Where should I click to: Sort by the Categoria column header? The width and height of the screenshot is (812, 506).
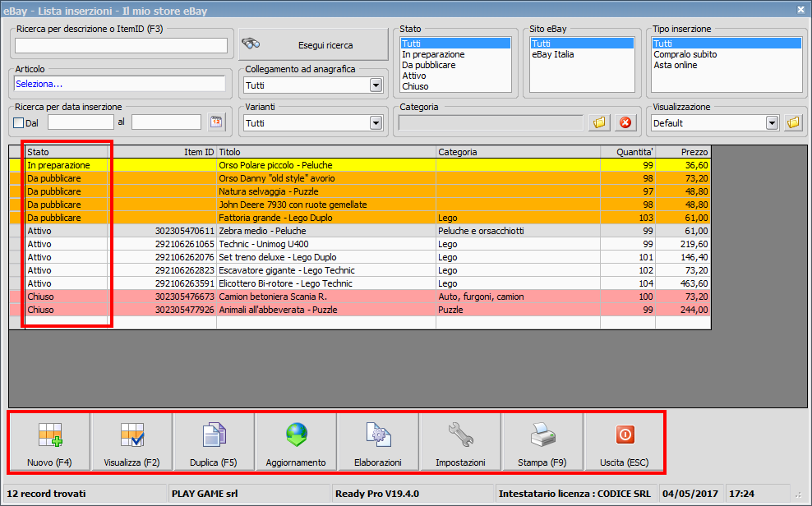518,152
